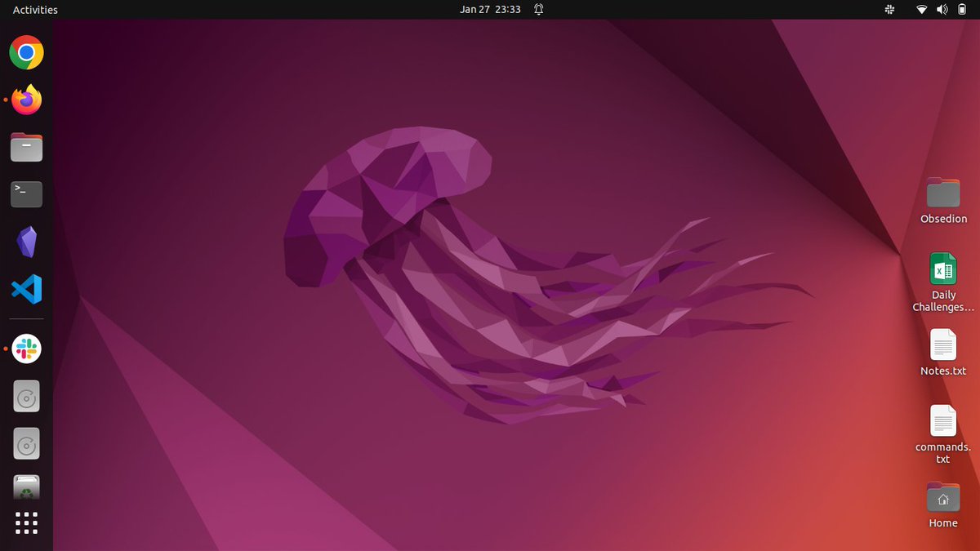Open Notes.txt on the desktop
The width and height of the screenshot is (980, 551).
pos(943,345)
